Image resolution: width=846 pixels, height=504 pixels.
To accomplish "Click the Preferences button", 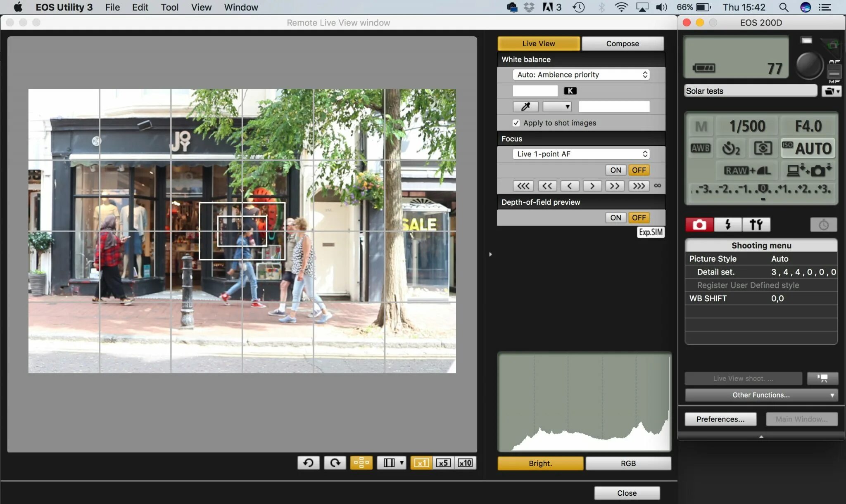I will point(720,419).
